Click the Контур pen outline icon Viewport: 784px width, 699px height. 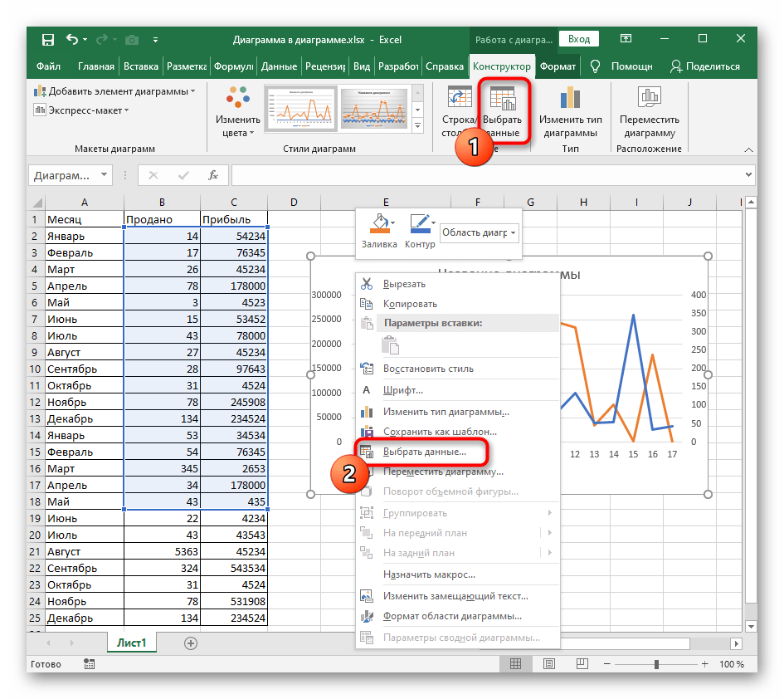tap(420, 224)
